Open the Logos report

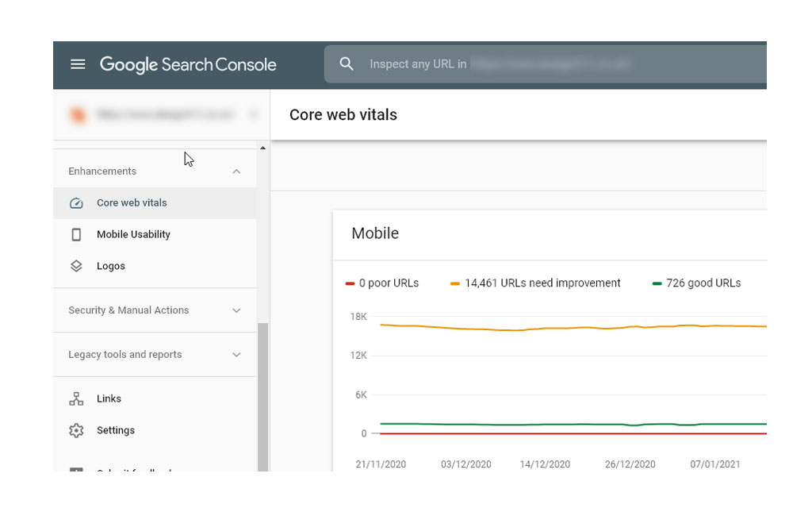click(155, 266)
